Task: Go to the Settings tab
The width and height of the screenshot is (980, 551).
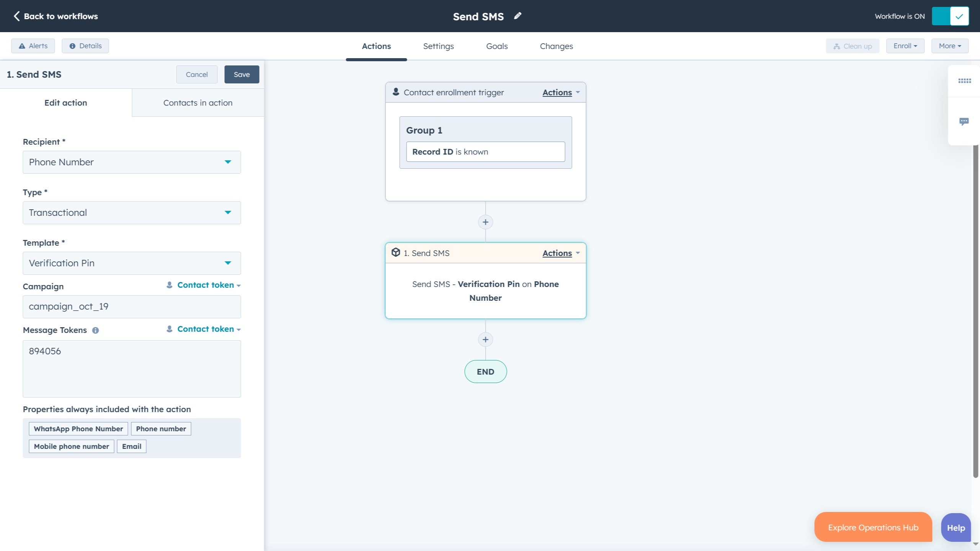Action: [x=438, y=46]
